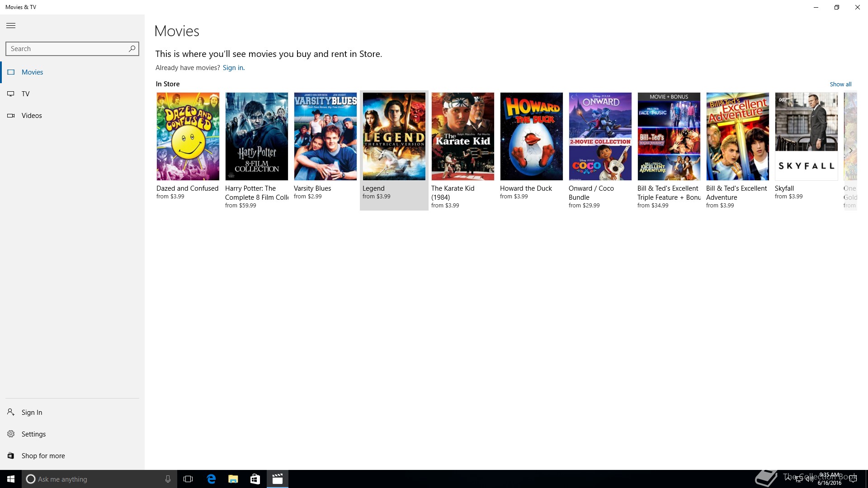Click the search magnifier icon
Viewport: 868px width, 488px height.
tap(132, 48)
